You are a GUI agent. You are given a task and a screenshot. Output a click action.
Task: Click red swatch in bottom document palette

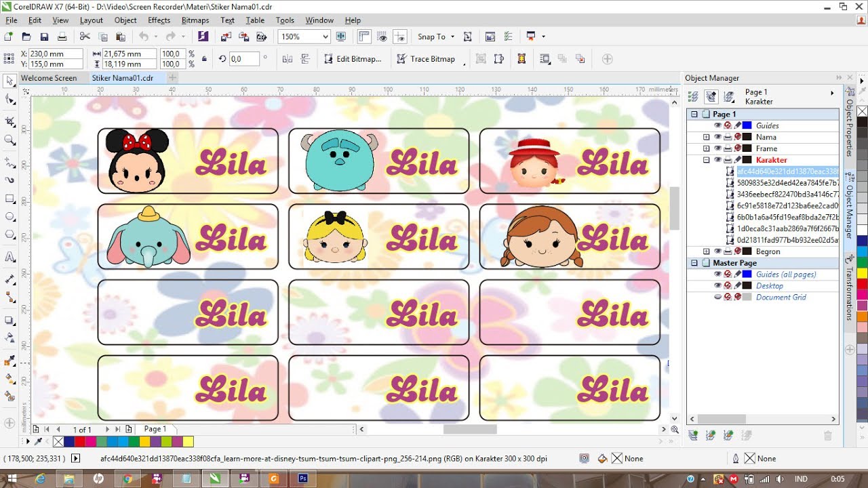80,442
